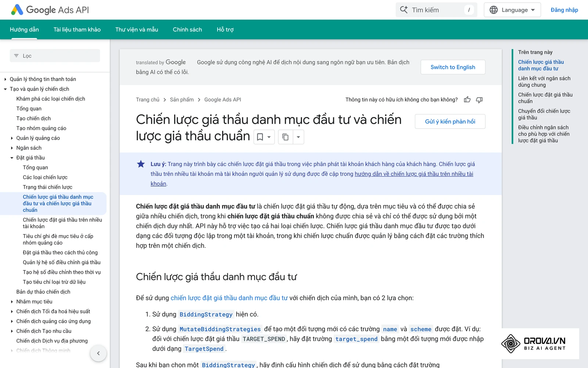The height and width of the screenshot is (368, 588).
Task: Expand the Nhắm mục tiêu item
Action: click(12, 302)
